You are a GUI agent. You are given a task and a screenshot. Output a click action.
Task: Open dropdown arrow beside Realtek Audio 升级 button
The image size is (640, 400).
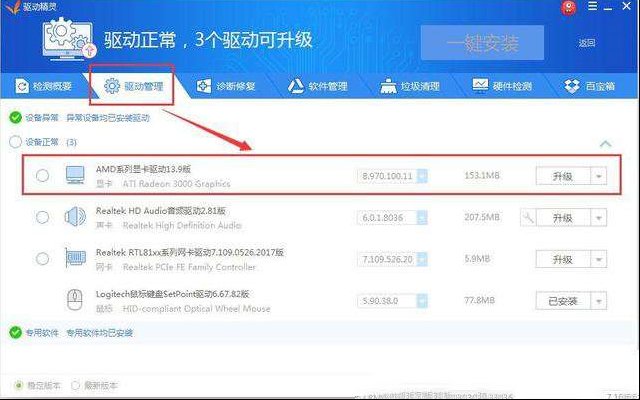[599, 218]
